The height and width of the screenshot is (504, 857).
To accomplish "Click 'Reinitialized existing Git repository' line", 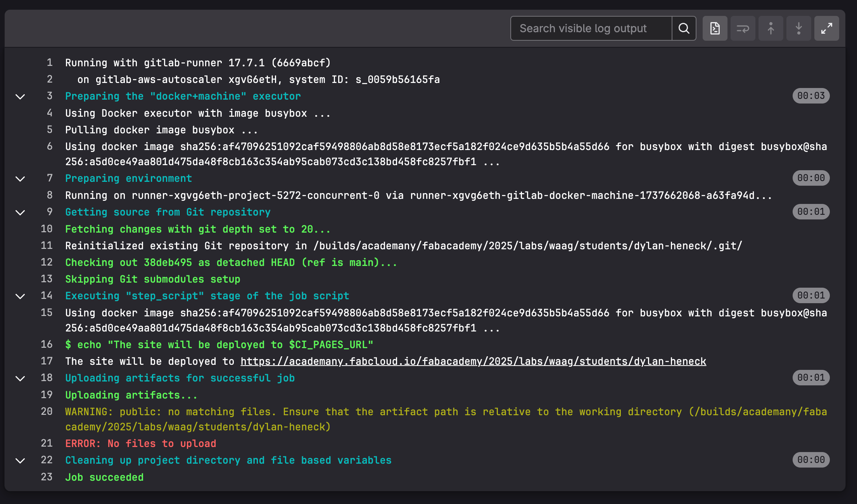I will coord(404,246).
